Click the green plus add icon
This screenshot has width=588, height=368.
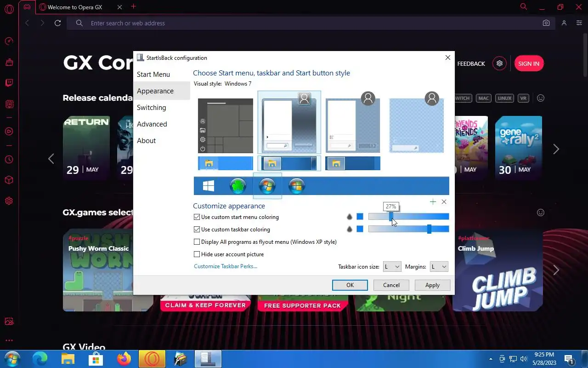coord(433,202)
